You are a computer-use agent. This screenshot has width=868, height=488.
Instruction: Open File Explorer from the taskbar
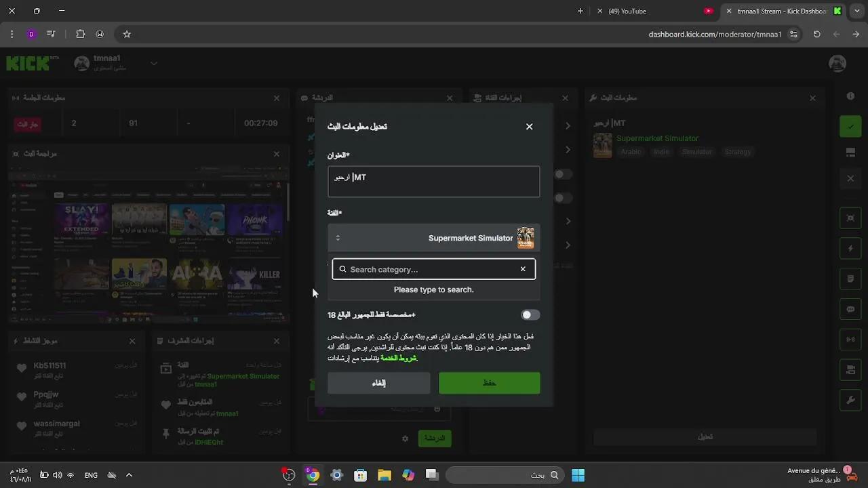click(x=384, y=475)
